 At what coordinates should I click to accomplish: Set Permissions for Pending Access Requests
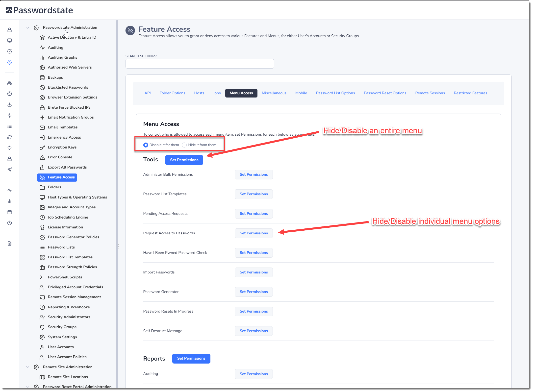pyautogui.click(x=254, y=214)
